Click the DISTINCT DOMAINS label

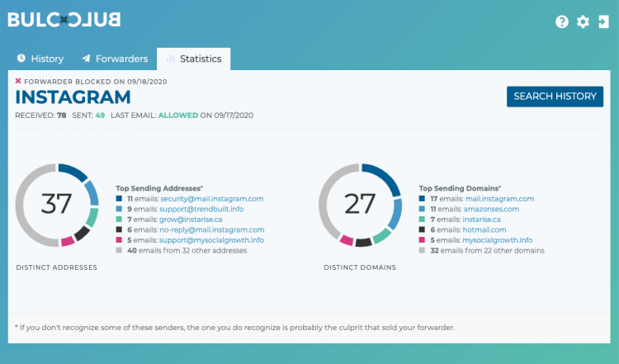pyautogui.click(x=360, y=267)
